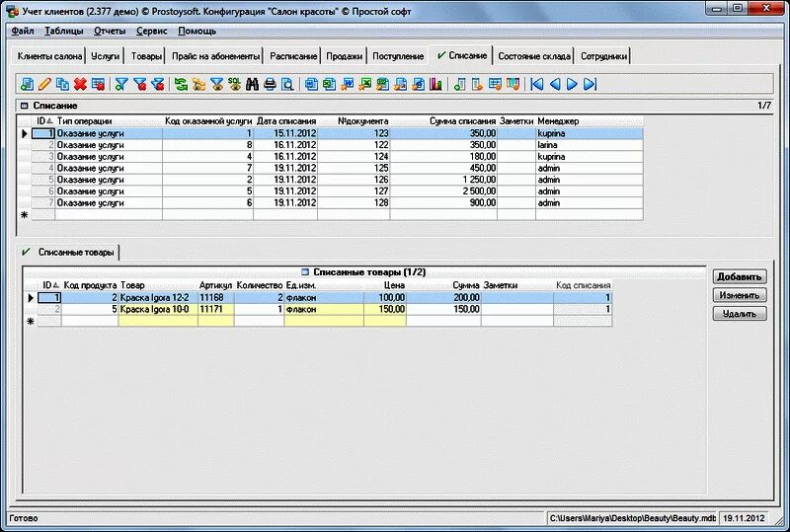
Task: Click the red X delete record icon
Action: (80, 84)
